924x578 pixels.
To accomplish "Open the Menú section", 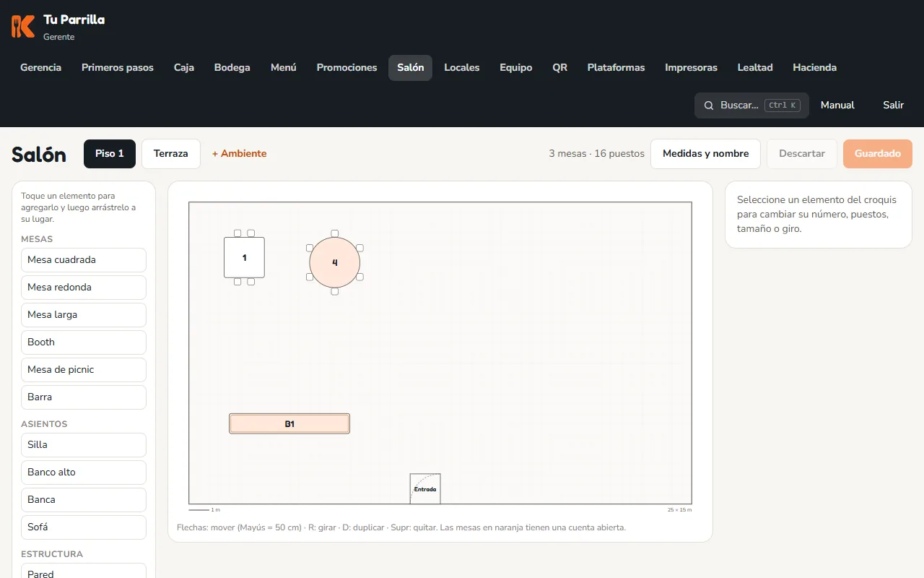I will pos(284,68).
